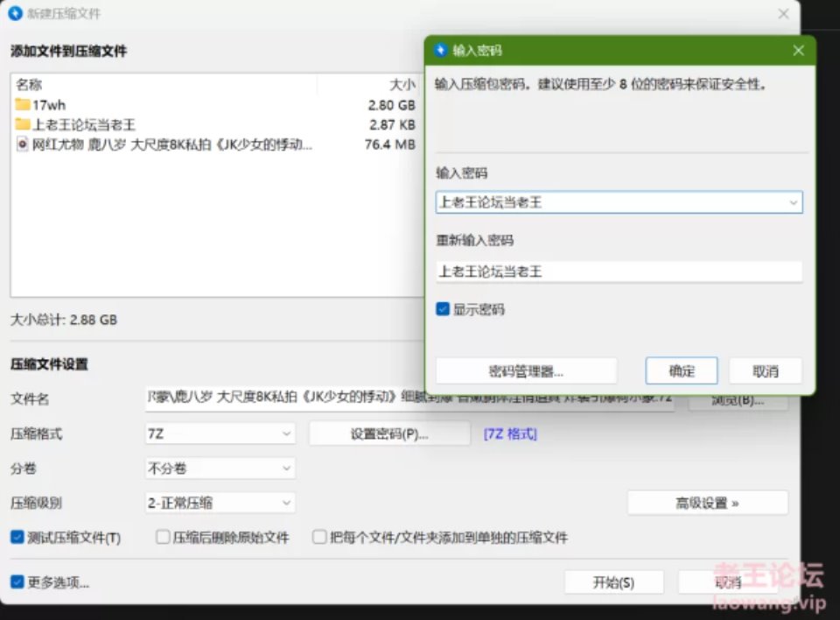
Task: Click the 重新输入密码 input field
Action: tap(619, 271)
